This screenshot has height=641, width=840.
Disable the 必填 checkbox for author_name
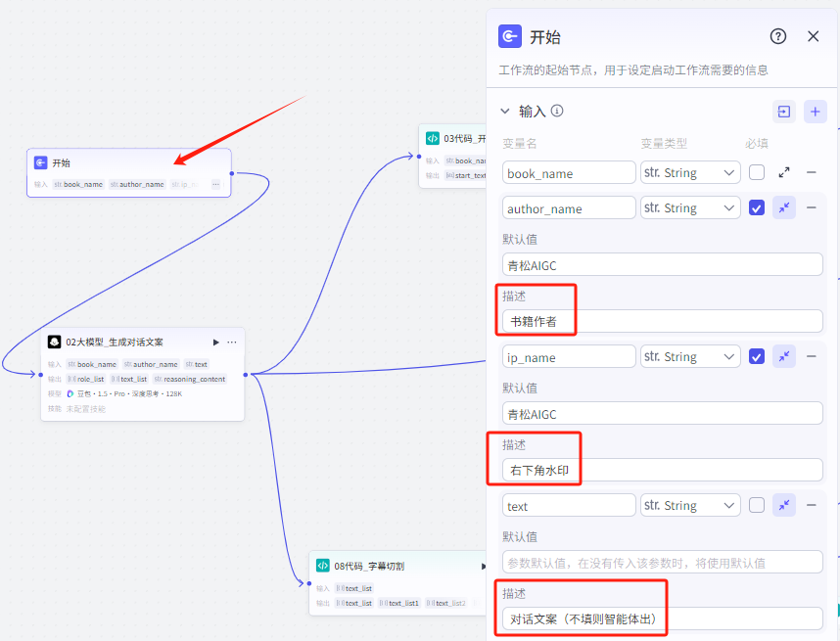pyautogui.click(x=755, y=207)
